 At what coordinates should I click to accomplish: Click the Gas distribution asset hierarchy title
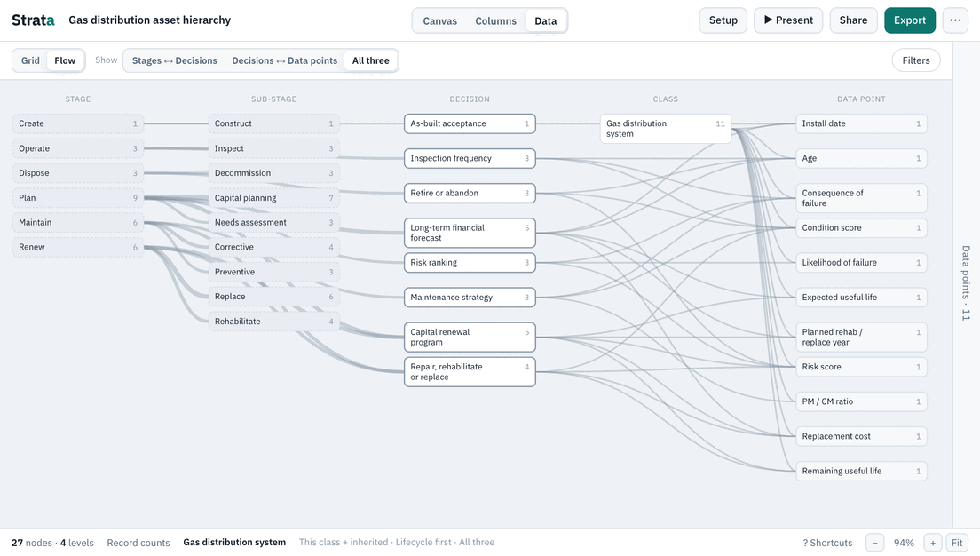(x=149, y=20)
